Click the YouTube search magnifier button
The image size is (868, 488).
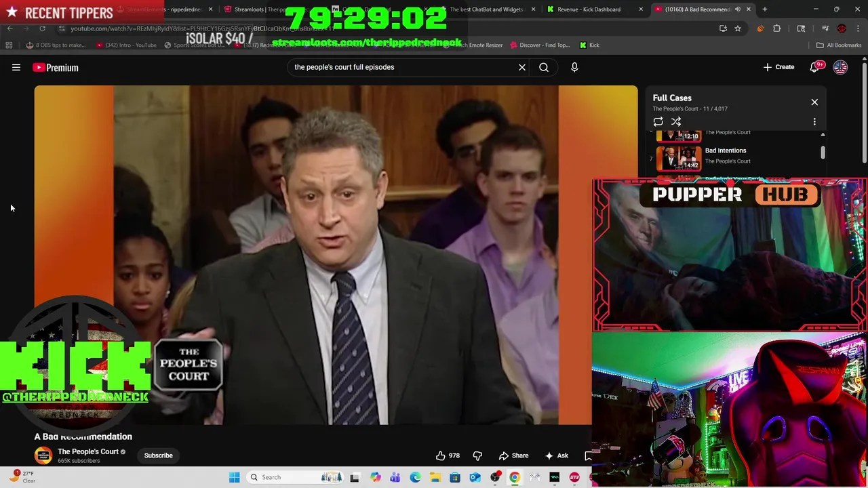544,67
